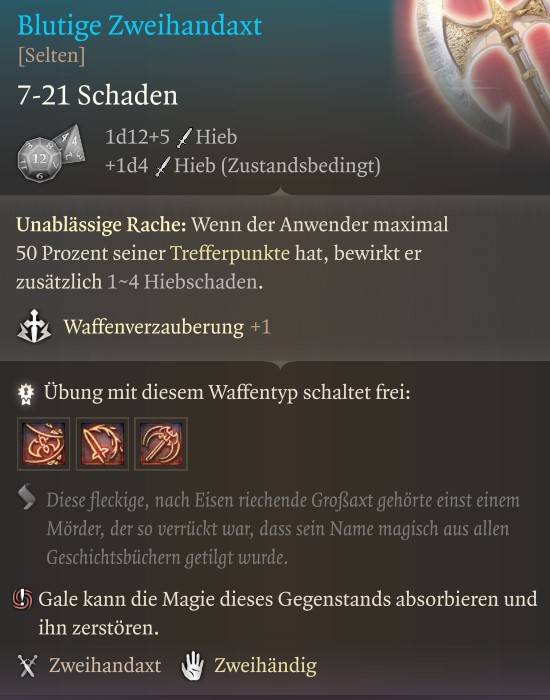Click the Zweihändig property label
Image resolution: width=550 pixels, height=700 pixels.
[x=266, y=666]
